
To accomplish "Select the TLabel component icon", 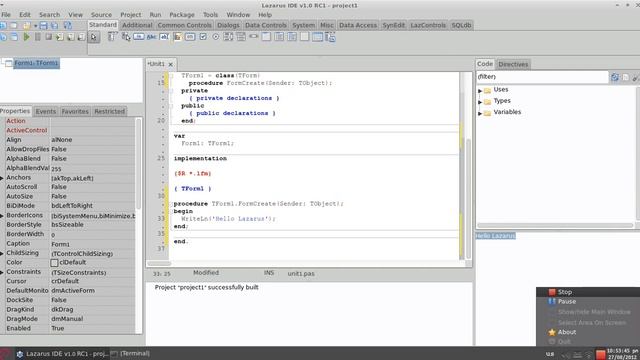I will (x=151, y=37).
